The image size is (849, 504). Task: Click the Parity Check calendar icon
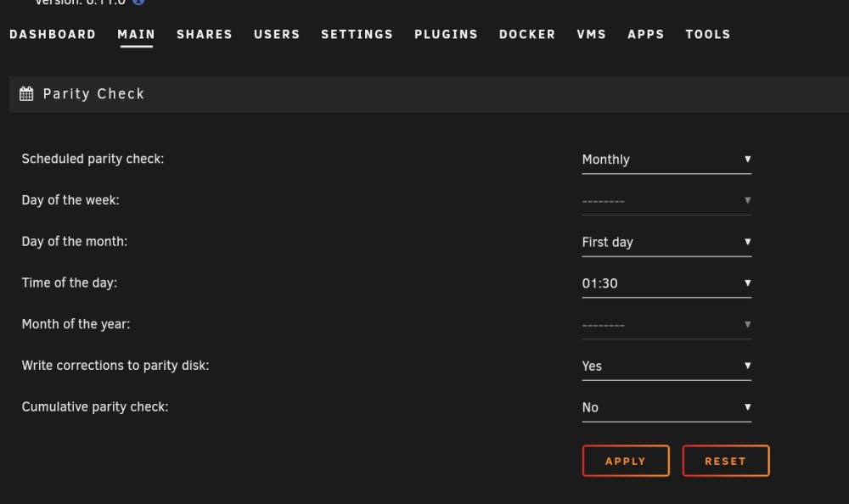point(26,93)
